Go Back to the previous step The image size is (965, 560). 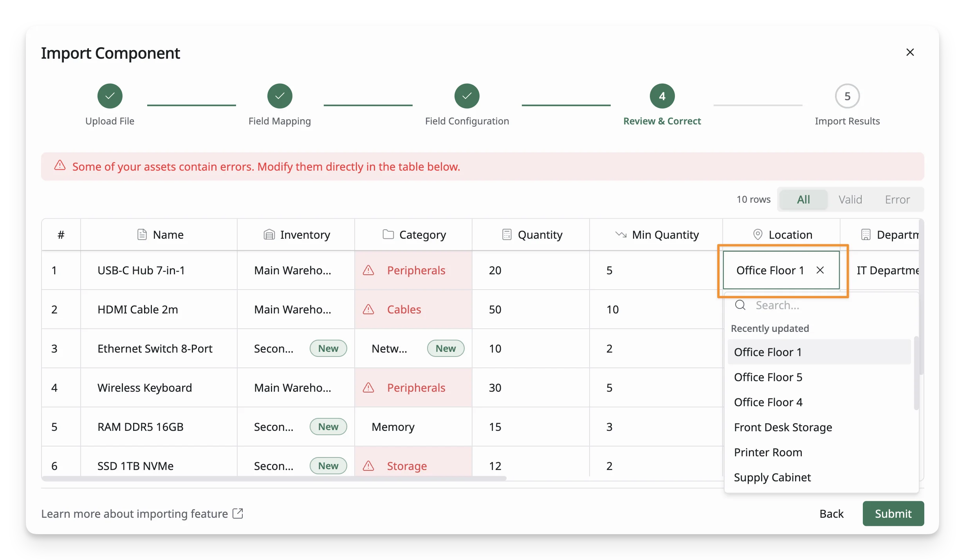point(832,513)
